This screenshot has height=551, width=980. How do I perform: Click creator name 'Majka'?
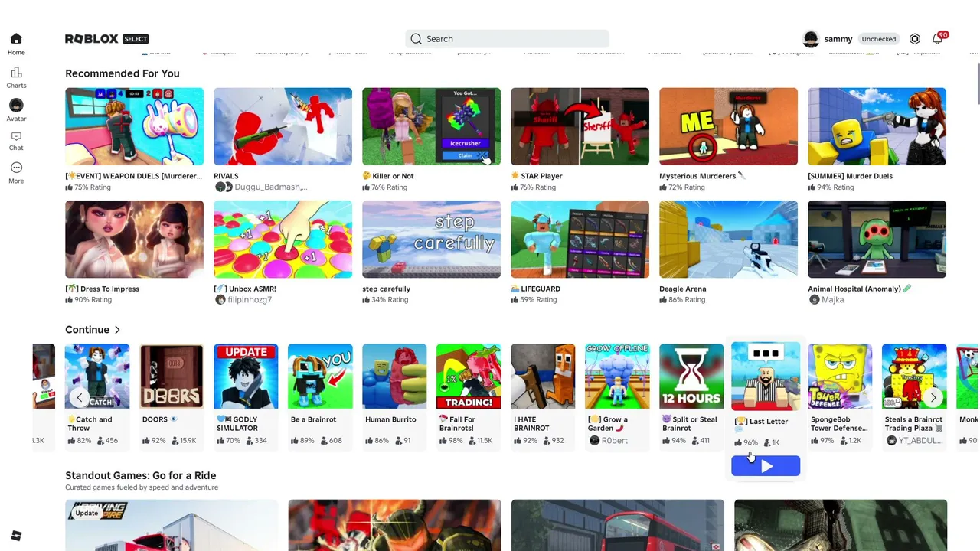pyautogui.click(x=832, y=300)
